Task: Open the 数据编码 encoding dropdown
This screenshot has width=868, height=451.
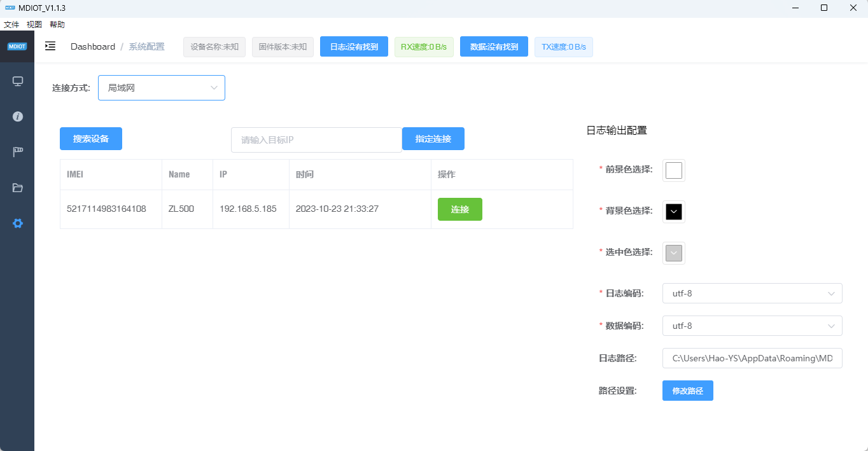Action: coord(752,325)
